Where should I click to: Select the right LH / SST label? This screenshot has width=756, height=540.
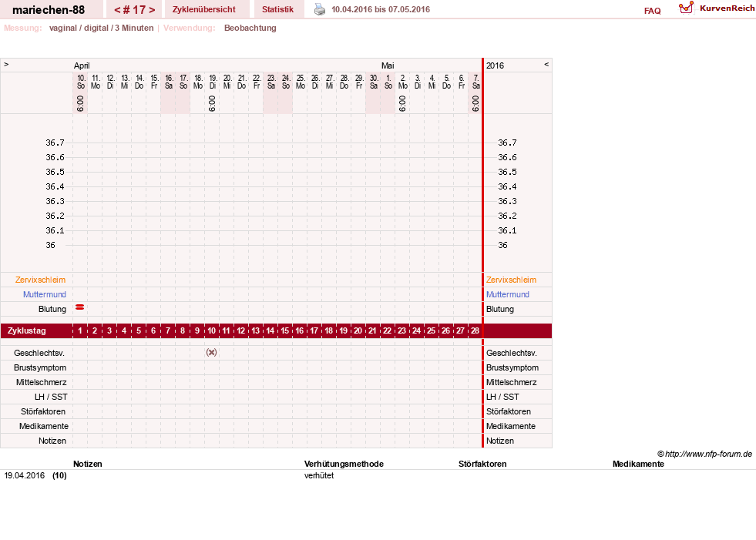502,397
